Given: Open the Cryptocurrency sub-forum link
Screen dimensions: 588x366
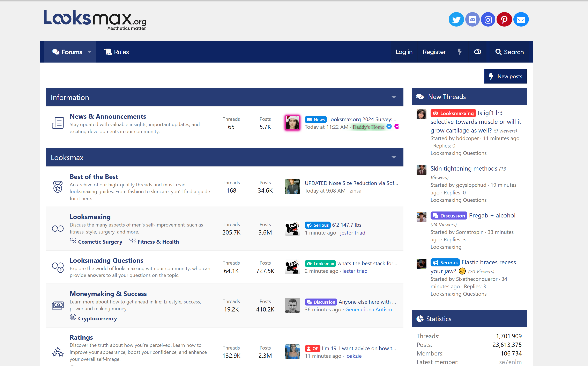Looking at the screenshot, I should pos(97,318).
